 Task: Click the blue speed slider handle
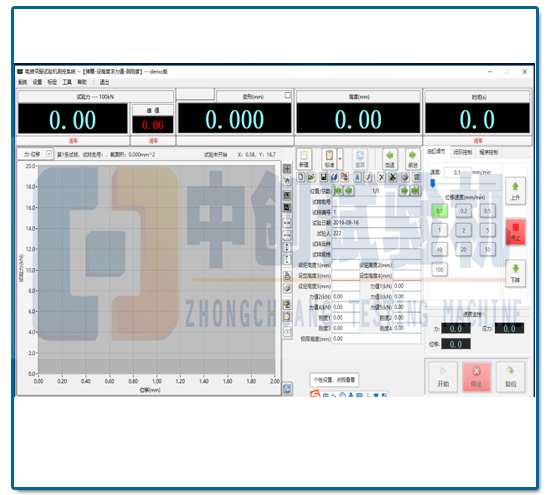pyautogui.click(x=433, y=183)
